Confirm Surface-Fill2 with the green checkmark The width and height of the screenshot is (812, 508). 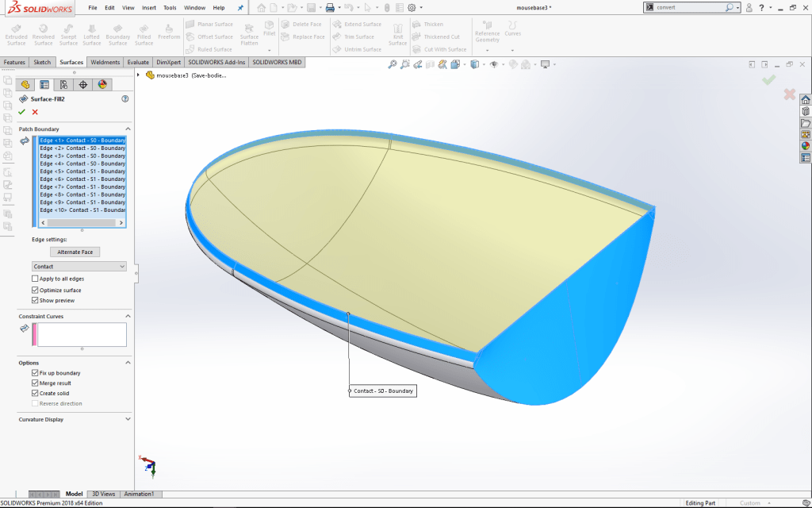click(x=21, y=112)
